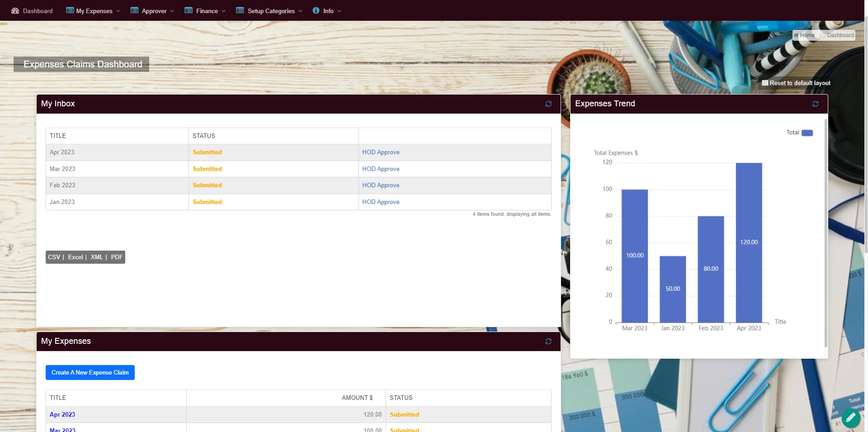Click Submitted status for Jan 2023 inbox row
Image resolution: width=868 pixels, height=432 pixels.
point(207,202)
